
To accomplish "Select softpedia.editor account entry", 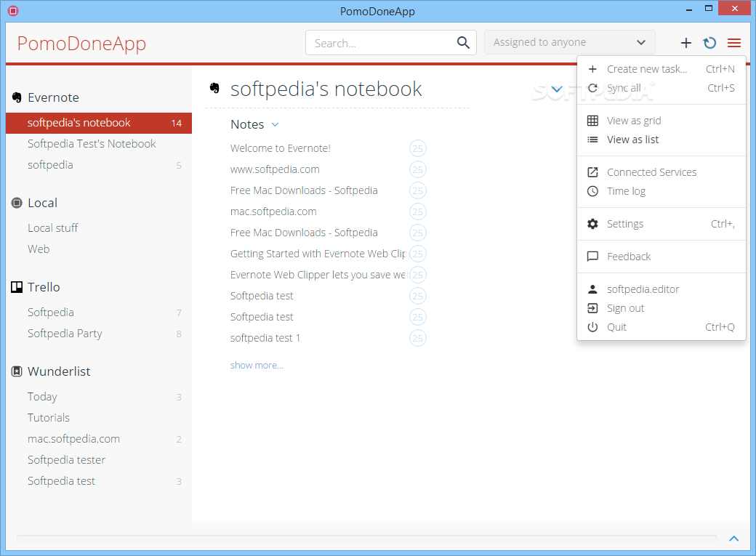I will (x=661, y=289).
